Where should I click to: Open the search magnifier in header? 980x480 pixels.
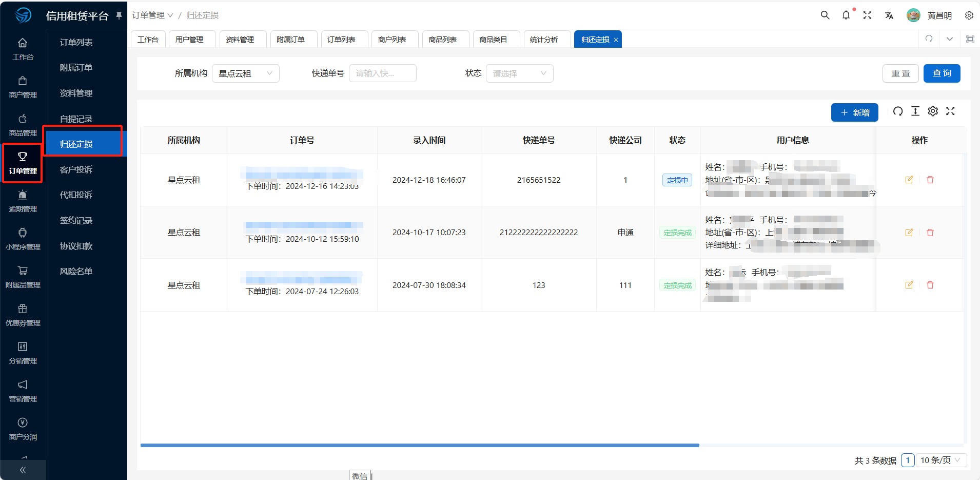point(825,15)
